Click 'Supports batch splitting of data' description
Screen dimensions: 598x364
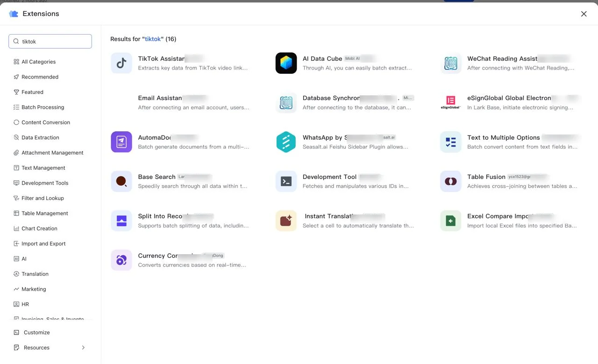(193, 226)
